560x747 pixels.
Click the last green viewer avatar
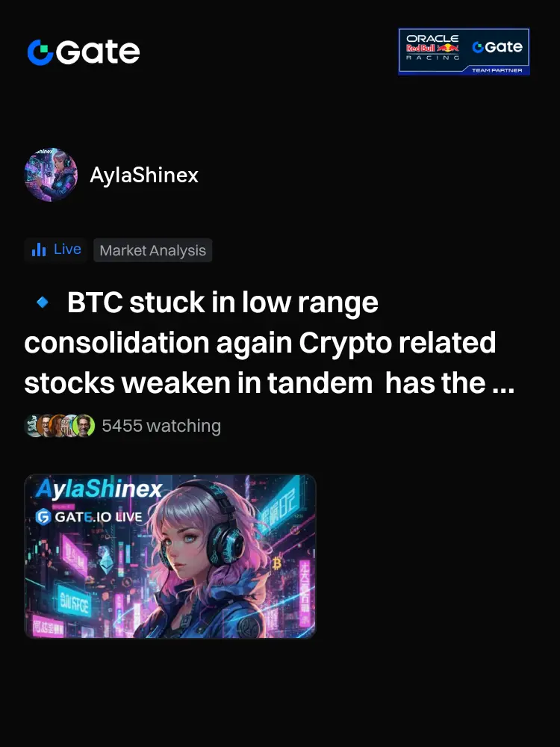[84, 426]
